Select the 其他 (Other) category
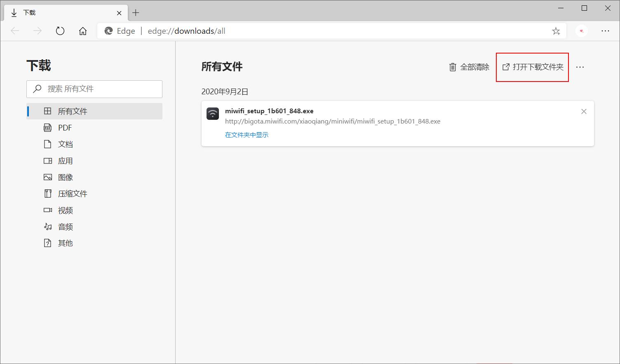The width and height of the screenshot is (620, 364). (65, 243)
